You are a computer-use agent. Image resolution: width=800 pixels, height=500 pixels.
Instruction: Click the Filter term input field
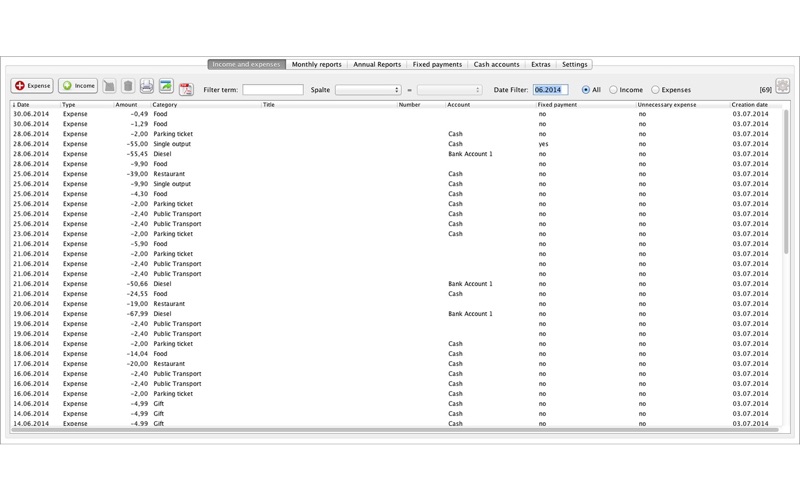point(273,90)
